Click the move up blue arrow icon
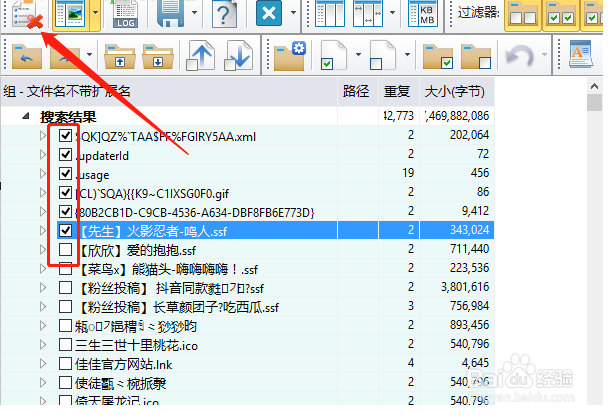This screenshot has width=608, height=419. tap(200, 55)
